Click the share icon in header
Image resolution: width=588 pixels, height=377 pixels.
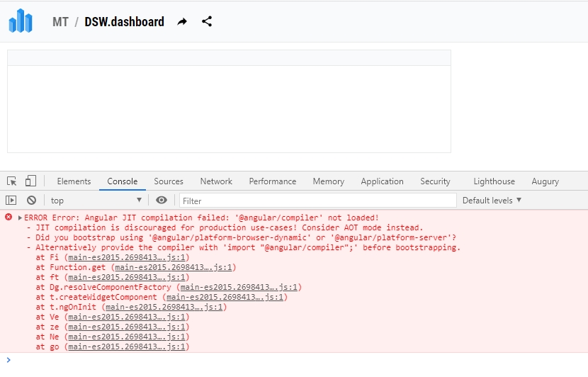click(207, 21)
